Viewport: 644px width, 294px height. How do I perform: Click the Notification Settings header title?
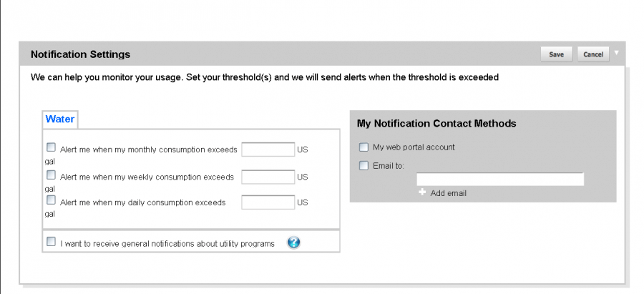coord(80,54)
